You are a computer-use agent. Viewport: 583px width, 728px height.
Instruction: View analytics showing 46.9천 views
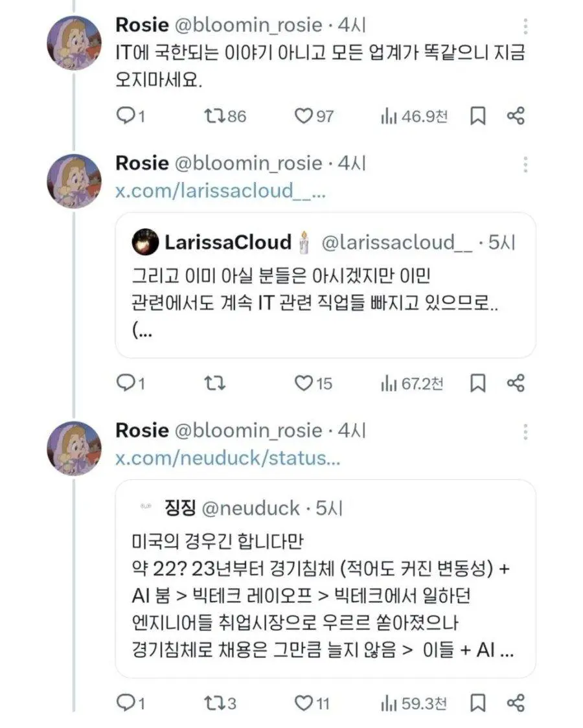[414, 117]
